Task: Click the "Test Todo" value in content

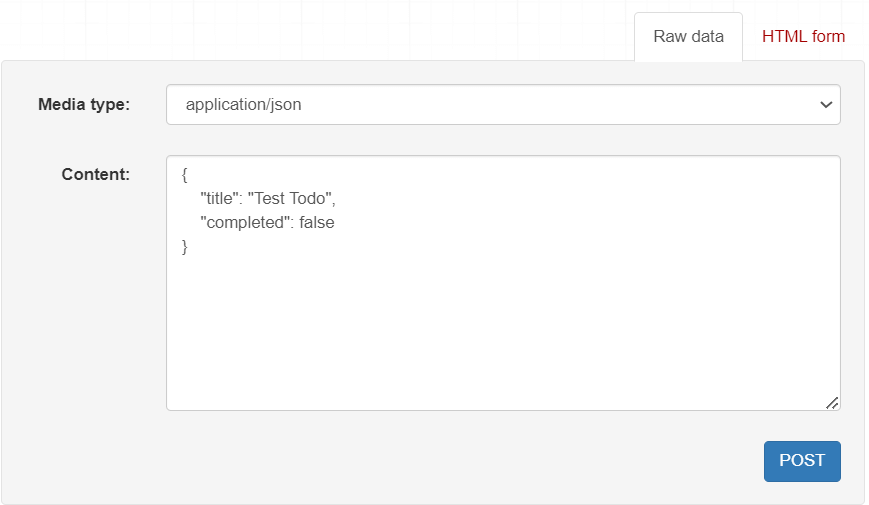Action: click(x=290, y=199)
